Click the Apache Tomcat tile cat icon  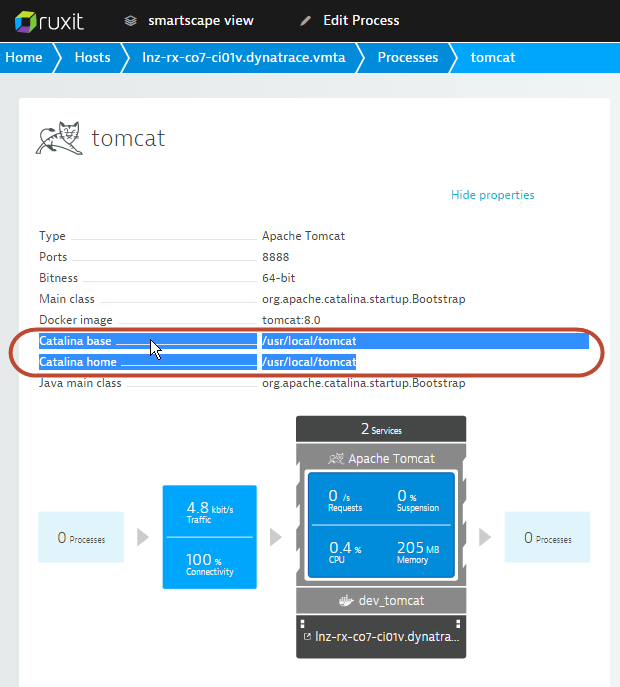tap(336, 459)
